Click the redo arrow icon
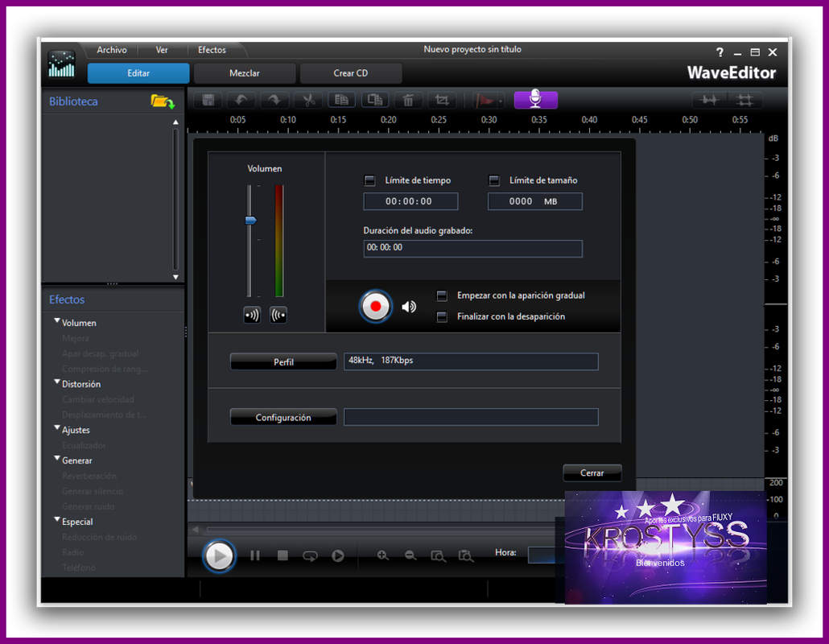 [274, 100]
